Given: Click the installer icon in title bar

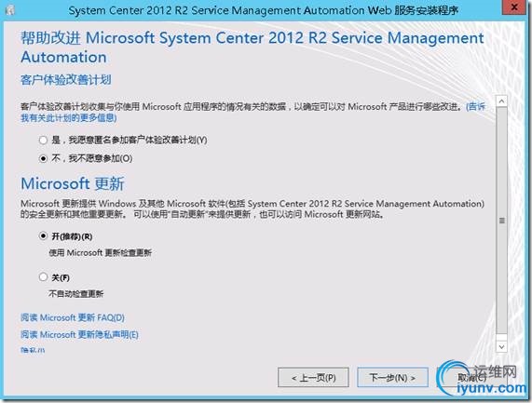Looking at the screenshot, I should pyautogui.click(x=10, y=10).
